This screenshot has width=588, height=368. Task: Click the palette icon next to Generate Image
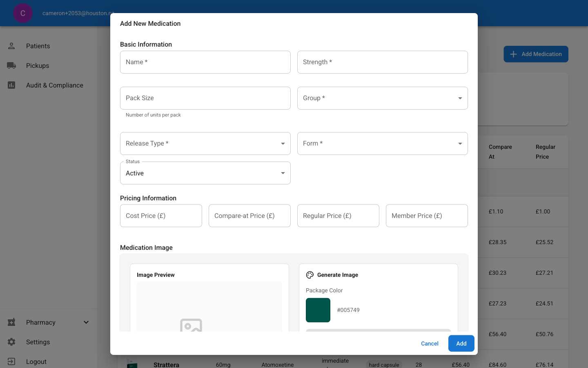310,275
